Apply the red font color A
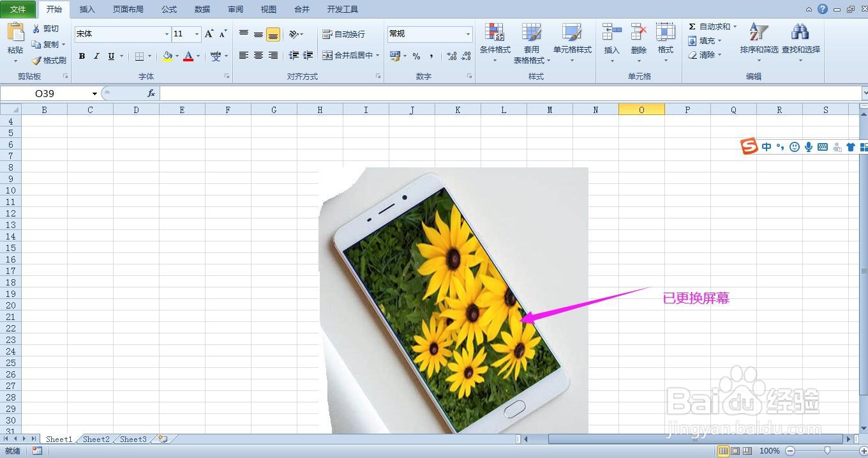Image resolution: width=868 pixels, height=458 pixels. 188,56
